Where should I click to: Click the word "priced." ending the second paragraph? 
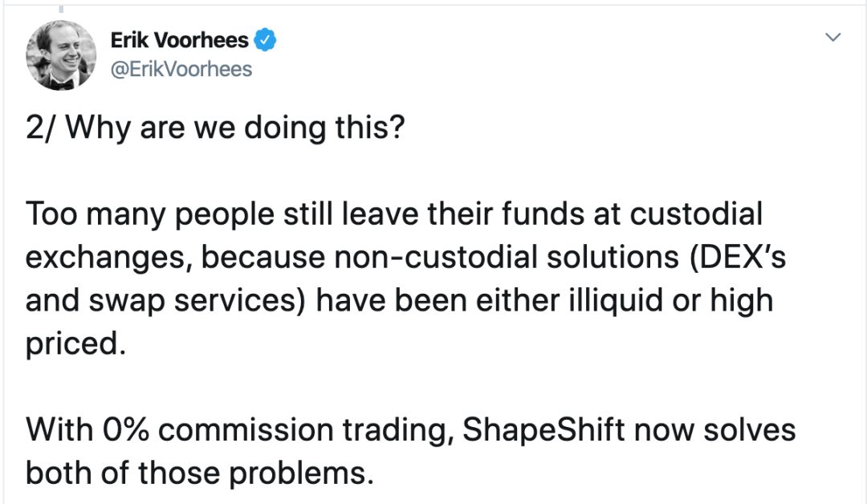[75, 344]
